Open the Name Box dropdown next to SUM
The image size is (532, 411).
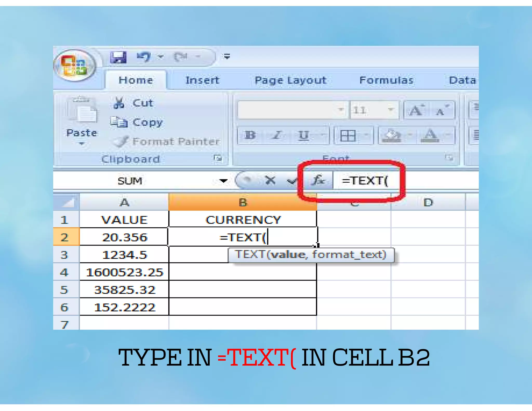223,181
